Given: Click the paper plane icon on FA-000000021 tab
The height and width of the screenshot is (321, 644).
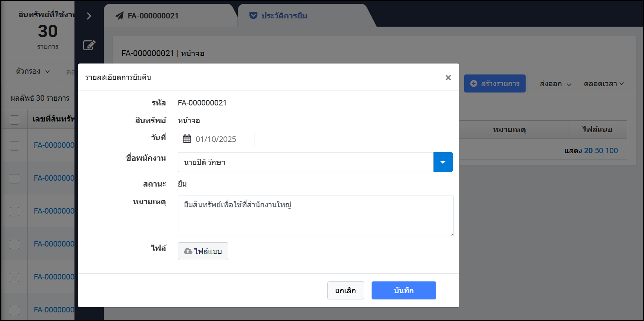Looking at the screenshot, I should [x=120, y=16].
